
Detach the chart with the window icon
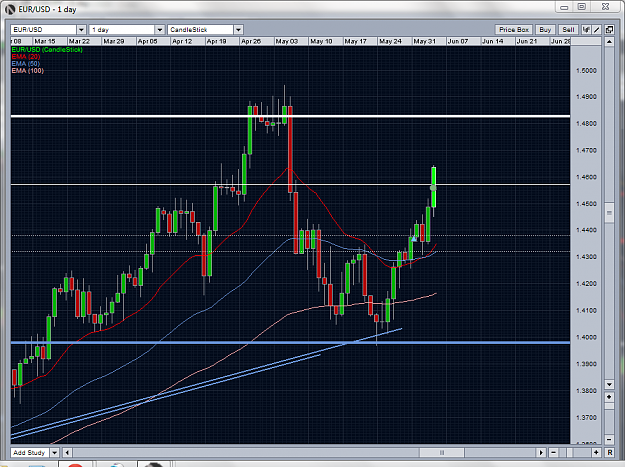[609, 29]
